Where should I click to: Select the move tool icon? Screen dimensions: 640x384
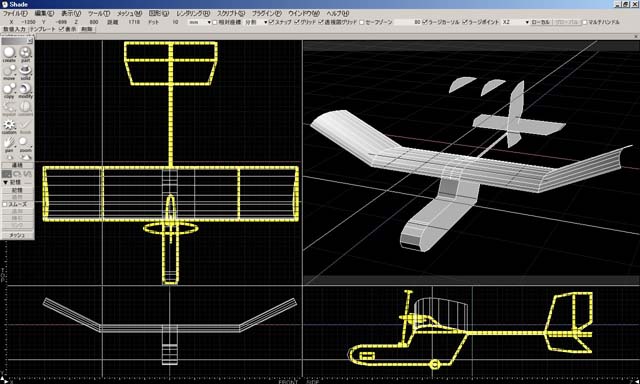coord(9,72)
